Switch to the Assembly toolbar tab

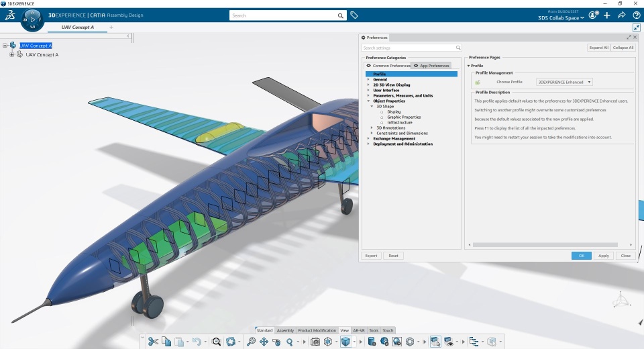pyautogui.click(x=285, y=330)
